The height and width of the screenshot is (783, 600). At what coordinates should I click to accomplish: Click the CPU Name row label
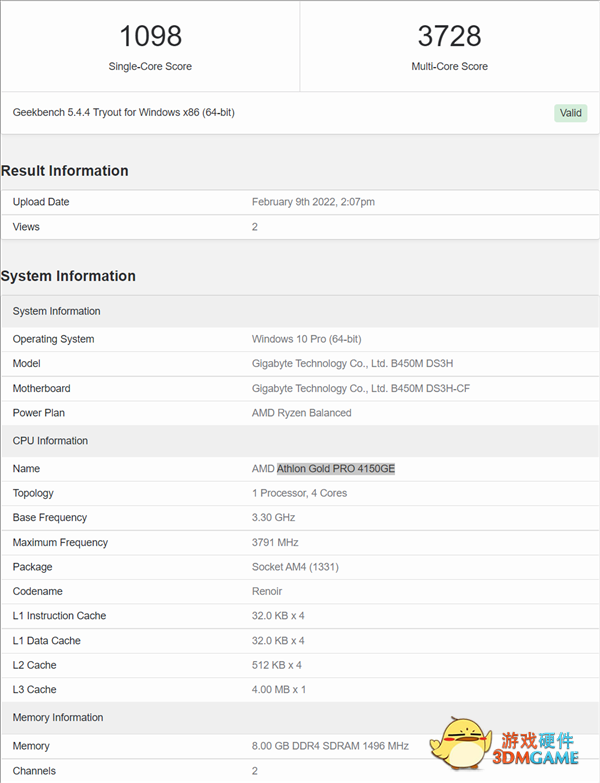pos(26,468)
